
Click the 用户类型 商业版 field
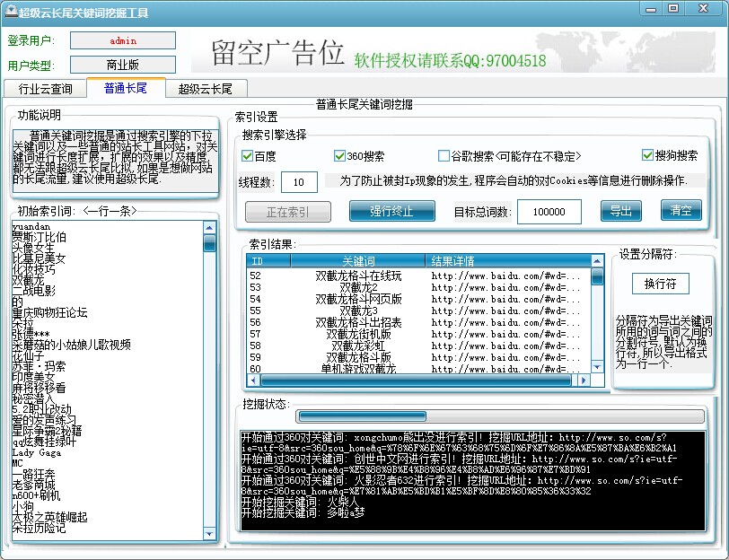(x=123, y=65)
